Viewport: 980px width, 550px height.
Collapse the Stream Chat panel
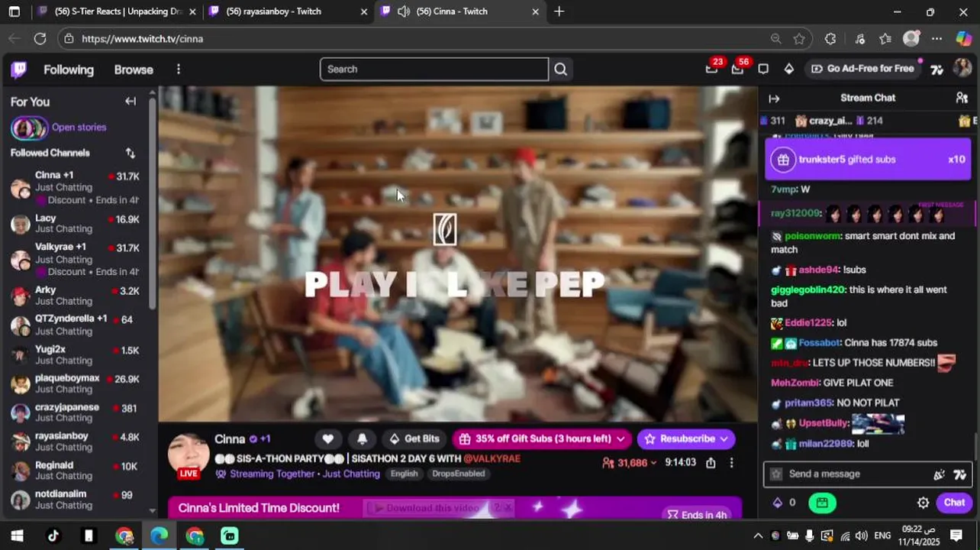[774, 99]
